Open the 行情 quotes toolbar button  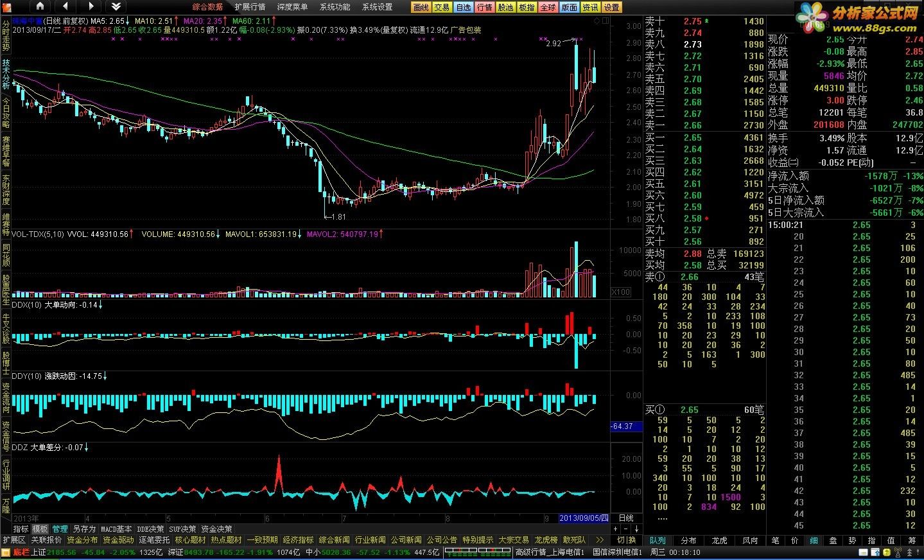pyautogui.click(x=484, y=7)
